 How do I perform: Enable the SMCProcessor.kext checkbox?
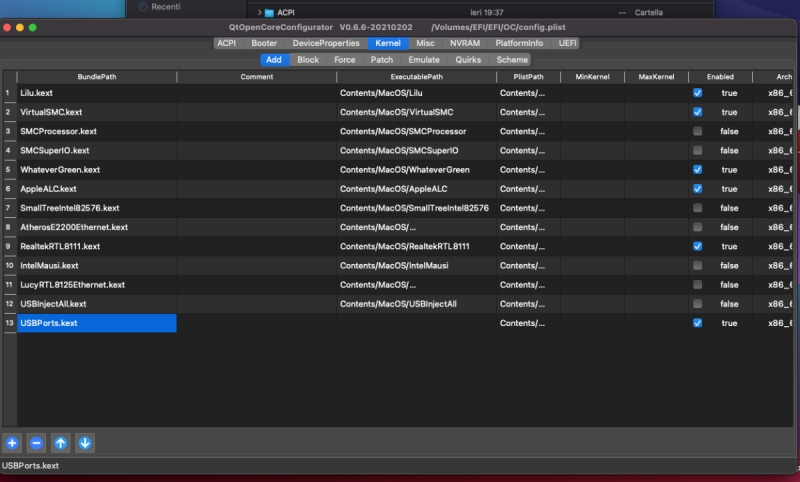pyautogui.click(x=697, y=131)
